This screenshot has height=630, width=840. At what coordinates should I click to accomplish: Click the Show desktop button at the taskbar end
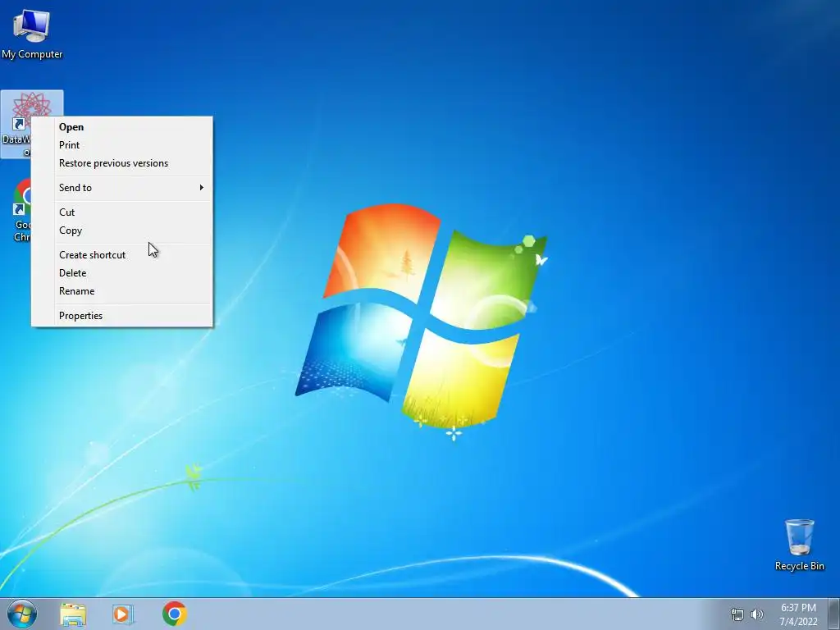coord(834,614)
